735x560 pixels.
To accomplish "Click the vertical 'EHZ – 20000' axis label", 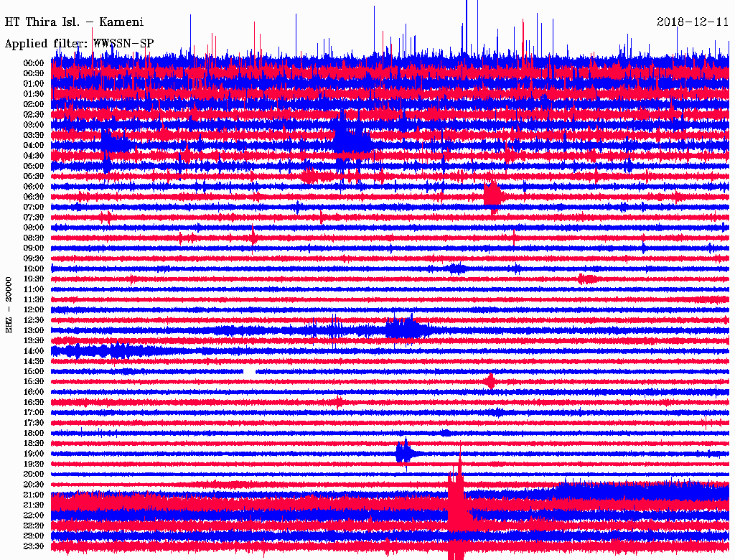I will point(9,305).
